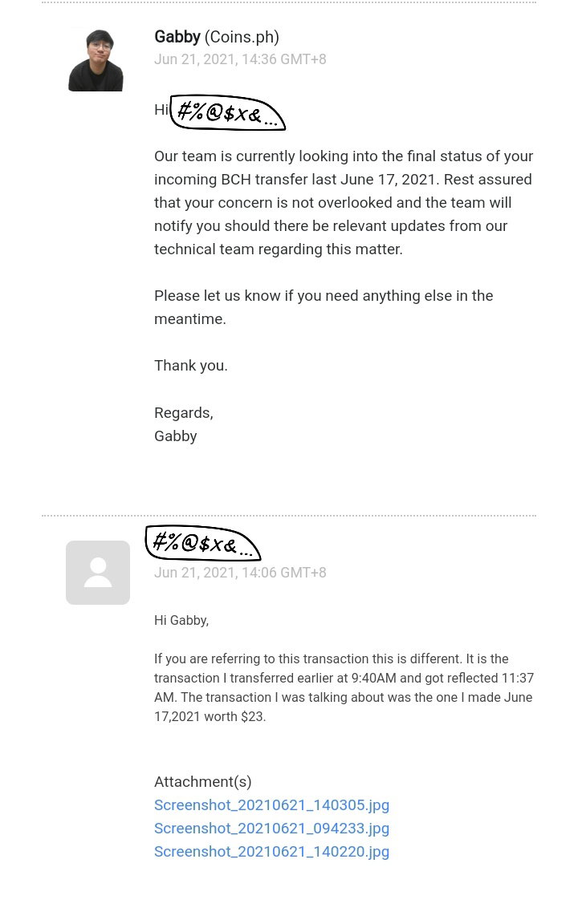Click the dotted divider between the messages

tap(289, 516)
